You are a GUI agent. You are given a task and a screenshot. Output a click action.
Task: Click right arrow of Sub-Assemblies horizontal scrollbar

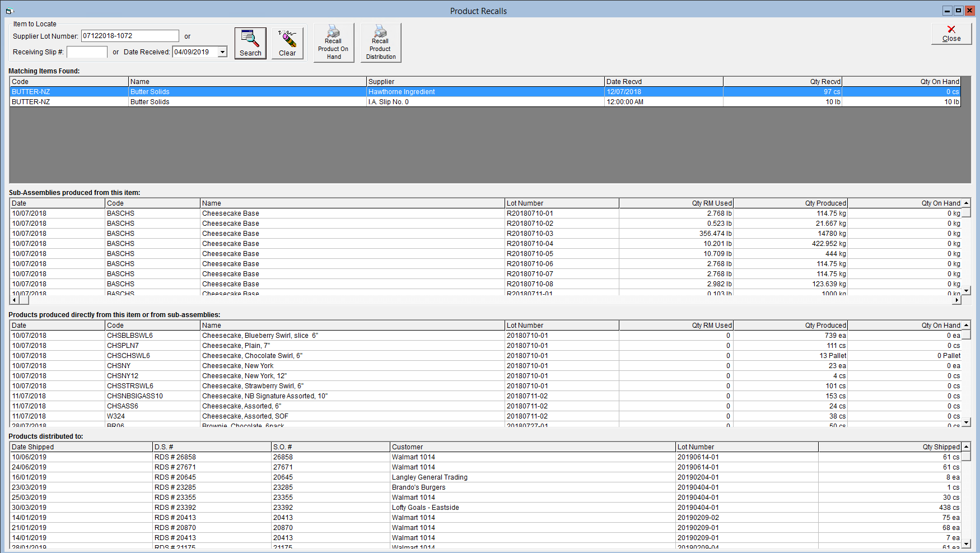tap(957, 300)
